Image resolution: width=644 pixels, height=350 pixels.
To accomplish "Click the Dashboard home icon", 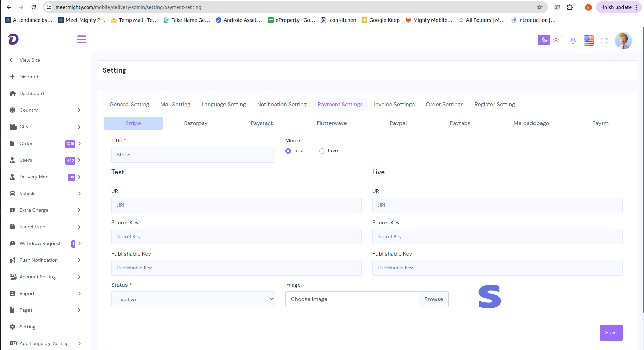I will click(x=13, y=93).
